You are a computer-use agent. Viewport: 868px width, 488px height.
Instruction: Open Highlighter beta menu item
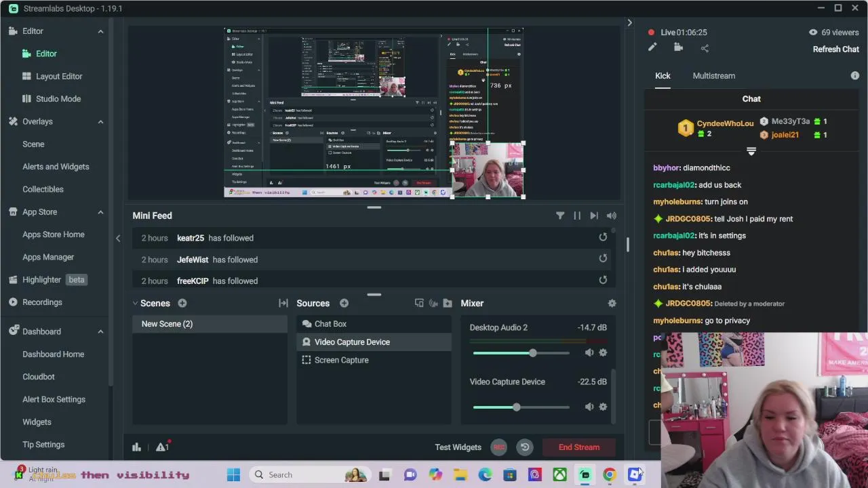tap(47, 280)
